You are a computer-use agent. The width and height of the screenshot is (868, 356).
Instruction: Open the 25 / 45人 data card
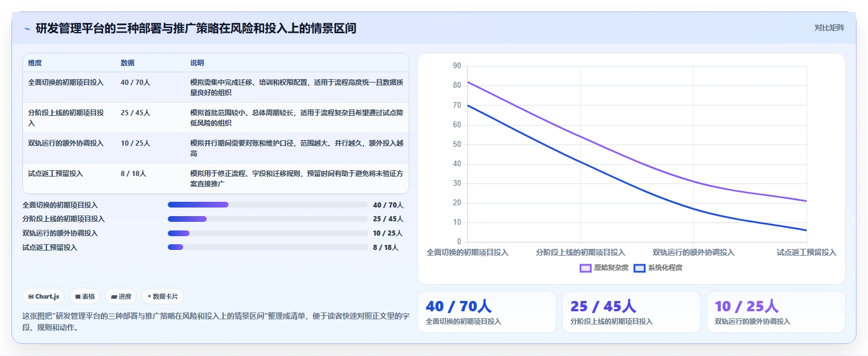click(631, 312)
